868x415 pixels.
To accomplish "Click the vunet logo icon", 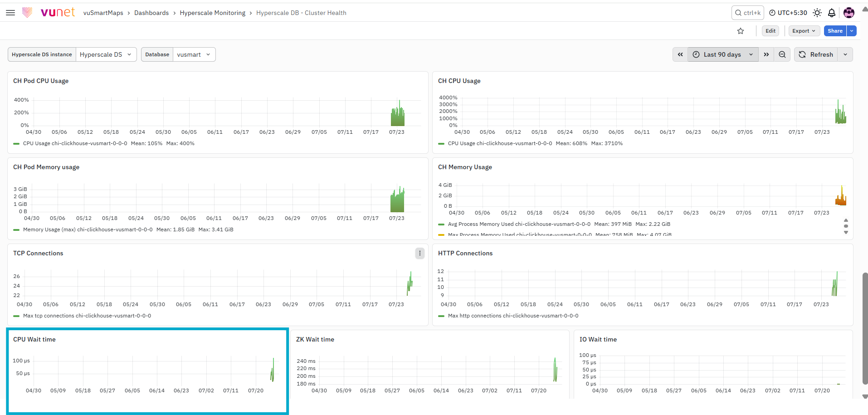I will 27,12.
